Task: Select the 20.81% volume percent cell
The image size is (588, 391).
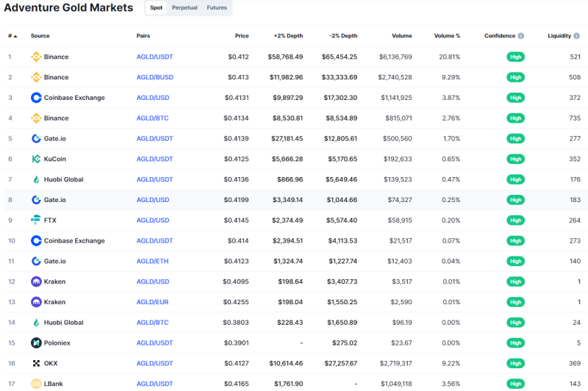Action: pyautogui.click(x=449, y=57)
